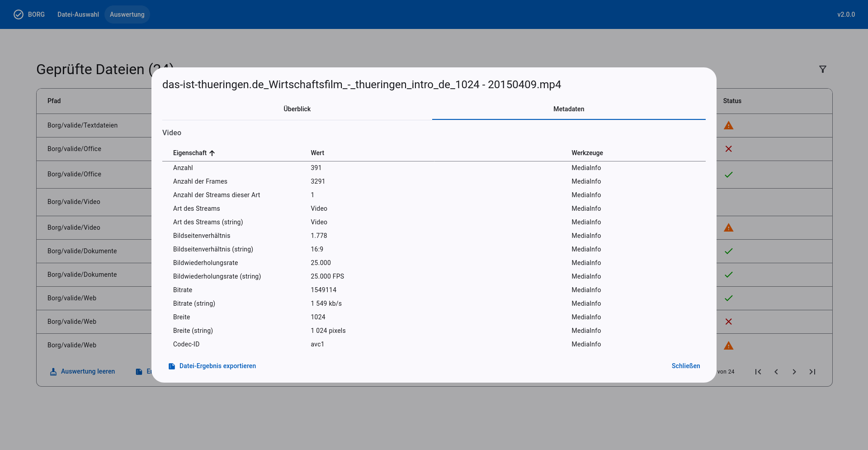Jump to last page of results

pos(812,372)
